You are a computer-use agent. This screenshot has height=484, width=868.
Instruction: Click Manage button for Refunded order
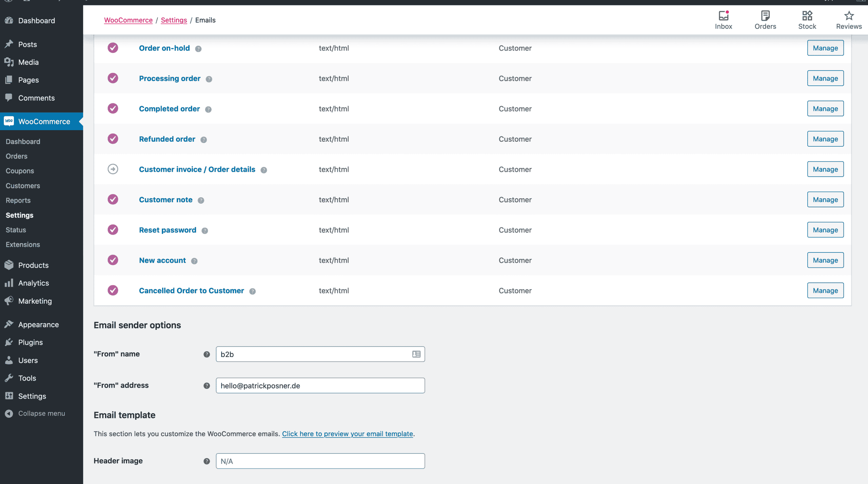tap(825, 139)
